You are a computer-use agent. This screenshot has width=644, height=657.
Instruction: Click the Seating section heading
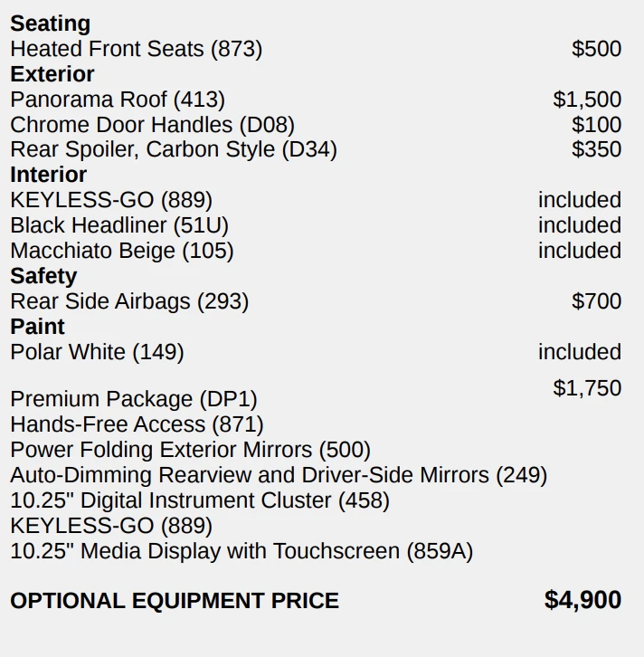[51, 24]
